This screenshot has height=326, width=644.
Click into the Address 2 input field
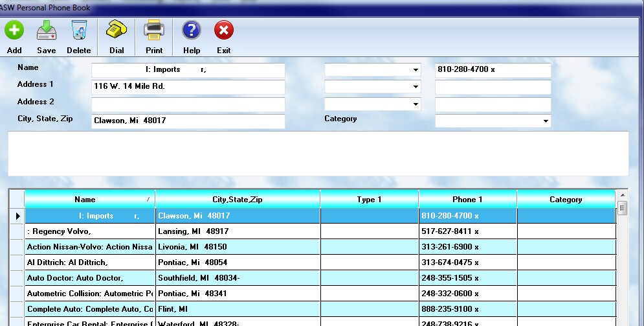(188, 104)
